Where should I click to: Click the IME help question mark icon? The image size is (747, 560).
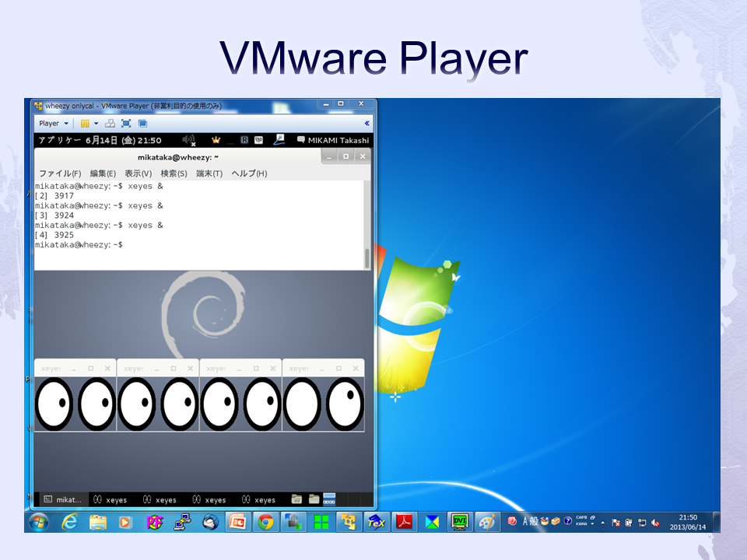(x=567, y=521)
